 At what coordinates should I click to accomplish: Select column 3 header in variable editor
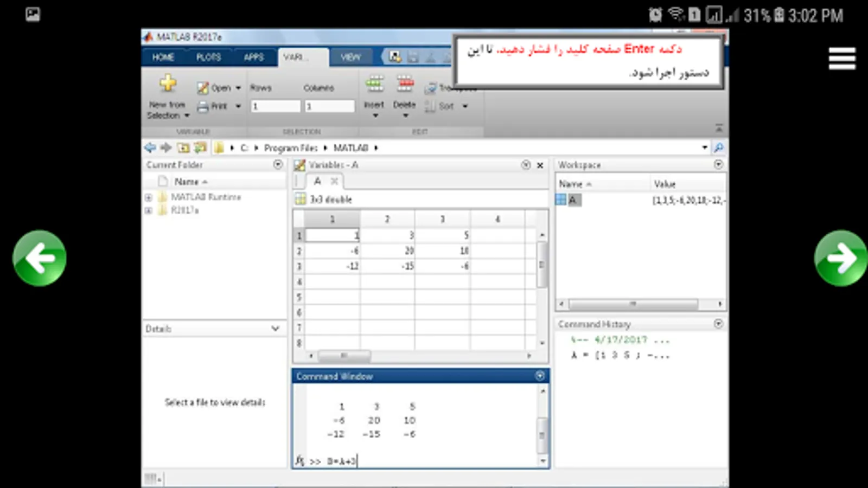[443, 219]
